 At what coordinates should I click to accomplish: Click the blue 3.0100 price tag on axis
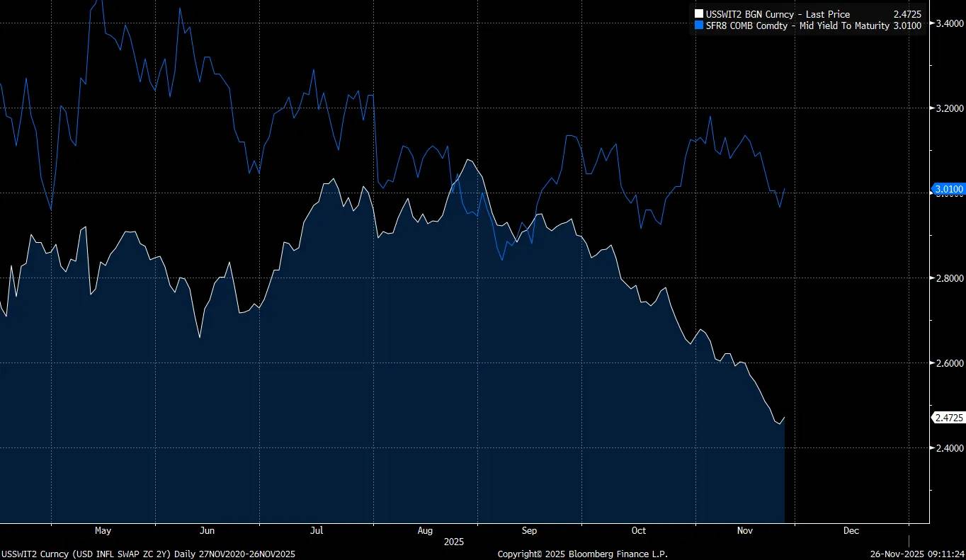coord(948,189)
